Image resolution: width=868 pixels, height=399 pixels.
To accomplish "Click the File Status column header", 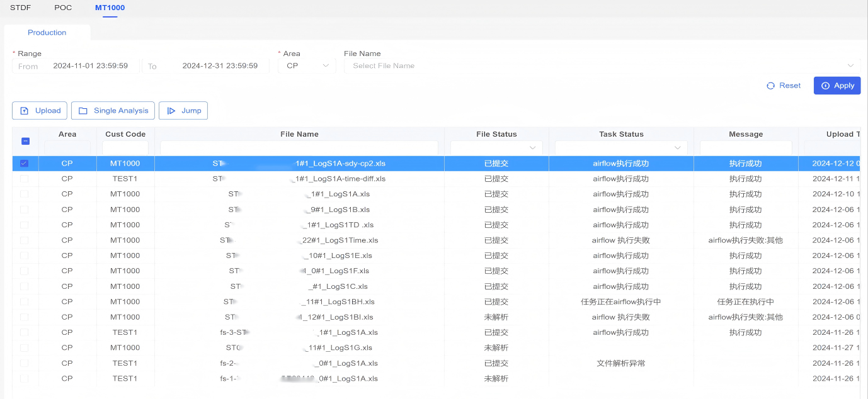I will point(496,134).
